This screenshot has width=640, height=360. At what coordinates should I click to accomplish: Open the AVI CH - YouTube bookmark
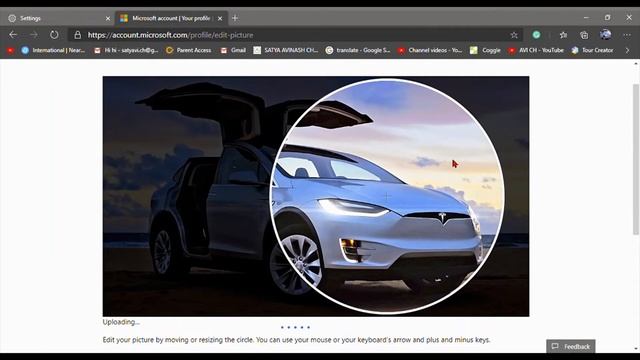pyautogui.click(x=536, y=50)
